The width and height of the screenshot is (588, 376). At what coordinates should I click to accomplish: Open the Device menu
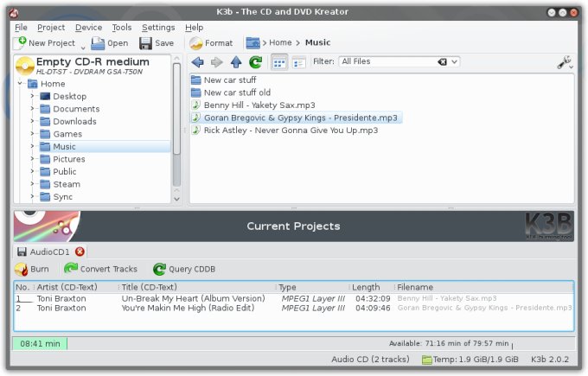tap(88, 28)
